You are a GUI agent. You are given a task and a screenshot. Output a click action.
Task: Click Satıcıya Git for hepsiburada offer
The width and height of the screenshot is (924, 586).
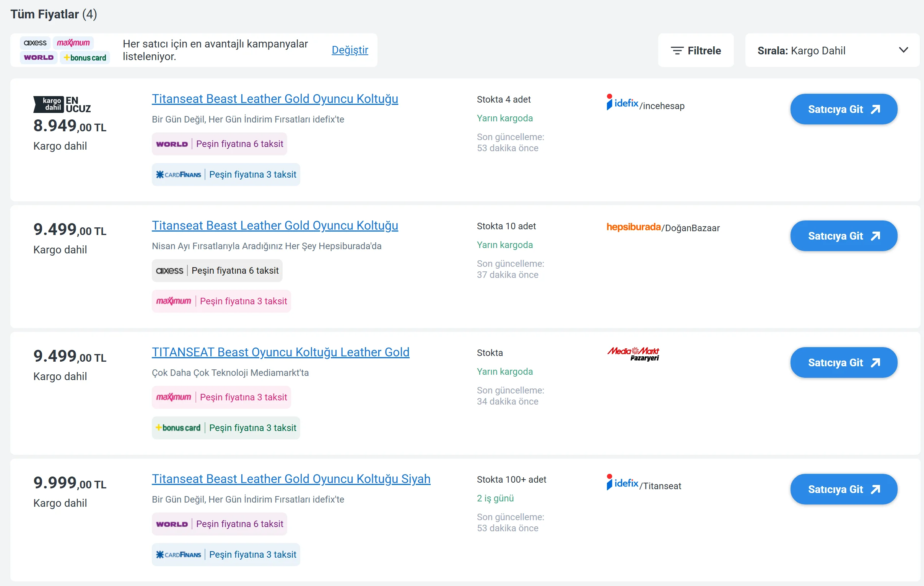coord(843,236)
